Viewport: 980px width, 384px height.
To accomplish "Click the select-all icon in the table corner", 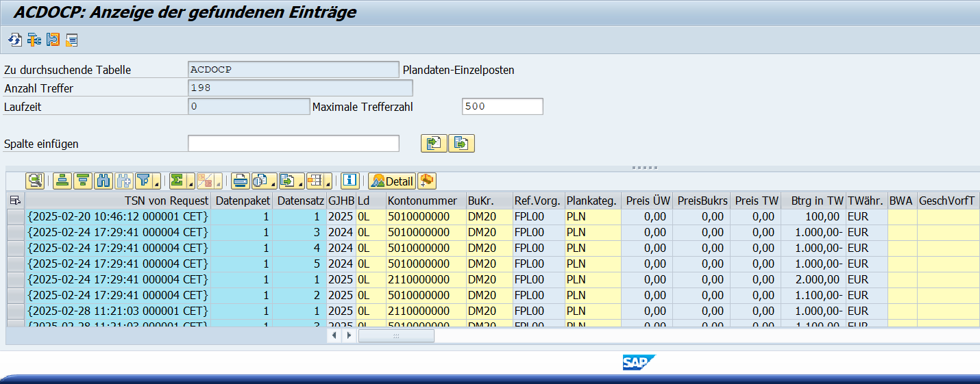I will click(15, 201).
